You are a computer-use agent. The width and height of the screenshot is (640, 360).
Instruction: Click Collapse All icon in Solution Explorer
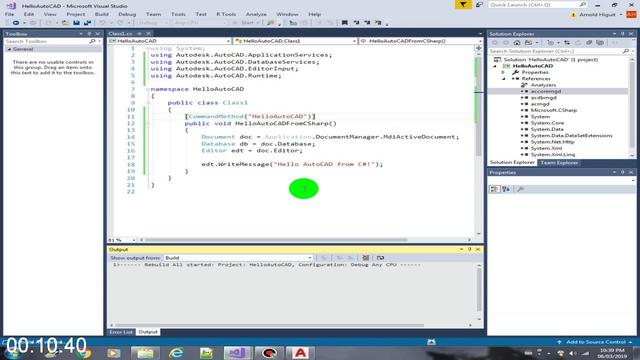[589, 42]
